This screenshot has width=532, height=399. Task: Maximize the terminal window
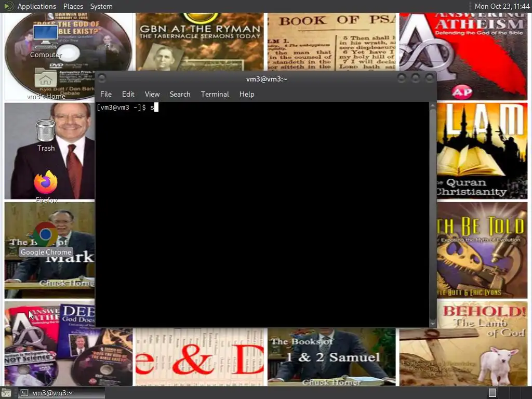(415, 78)
